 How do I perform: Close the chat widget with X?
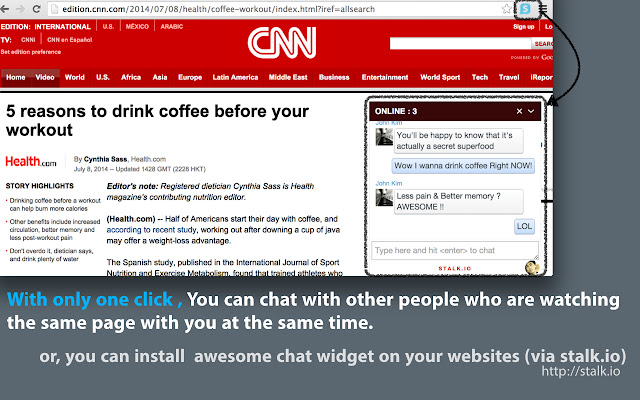point(519,111)
